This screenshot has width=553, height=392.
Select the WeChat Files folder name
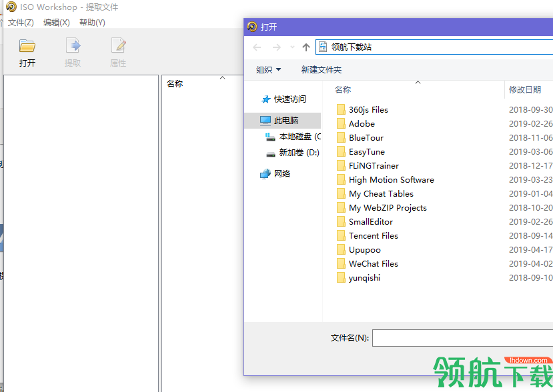(373, 264)
